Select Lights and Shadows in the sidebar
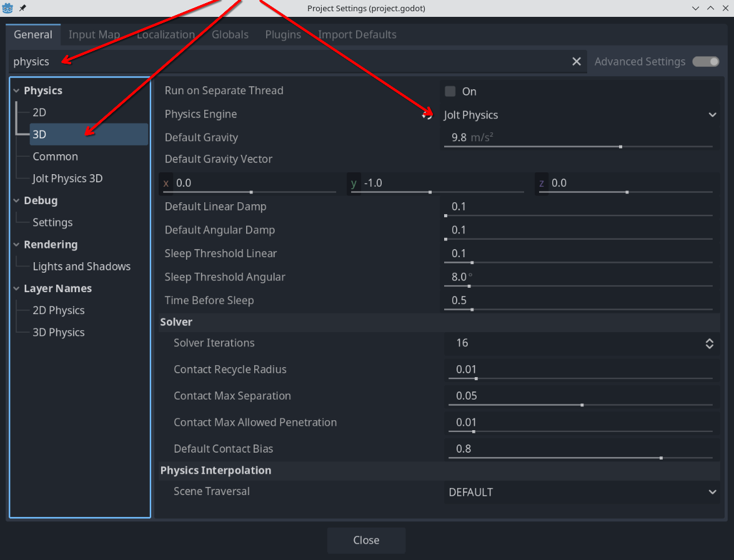734x560 pixels. [81, 267]
